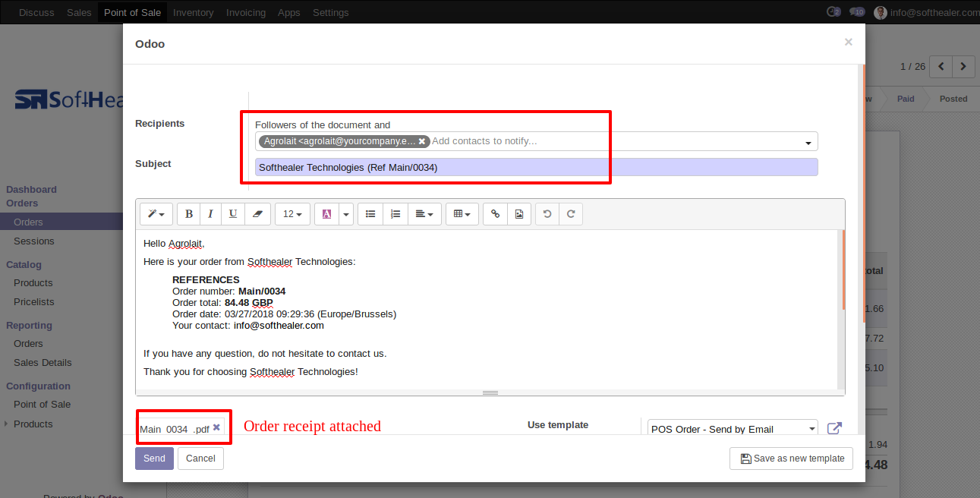Viewport: 980px width, 498px height.
Task: Open the Use template combo box
Action: tap(733, 429)
